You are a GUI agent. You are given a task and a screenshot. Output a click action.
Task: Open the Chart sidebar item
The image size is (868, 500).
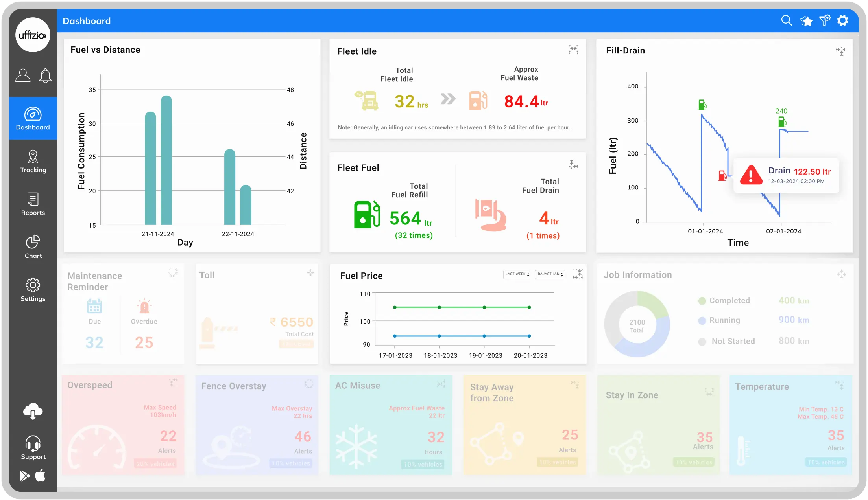coord(33,247)
